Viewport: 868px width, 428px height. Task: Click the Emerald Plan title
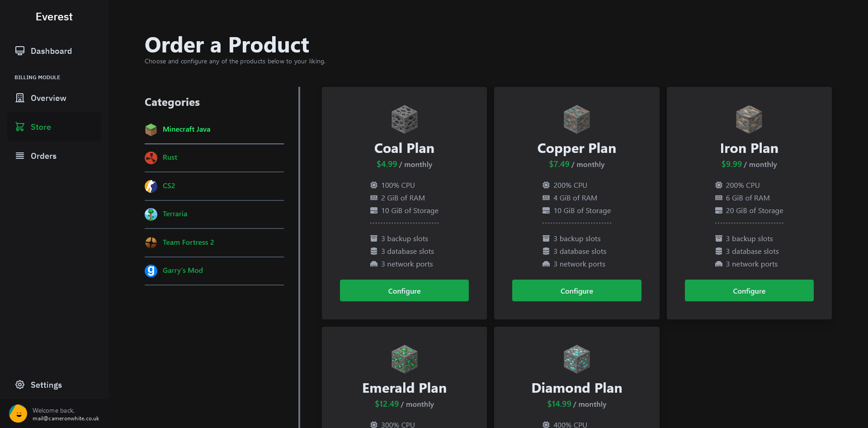click(404, 388)
